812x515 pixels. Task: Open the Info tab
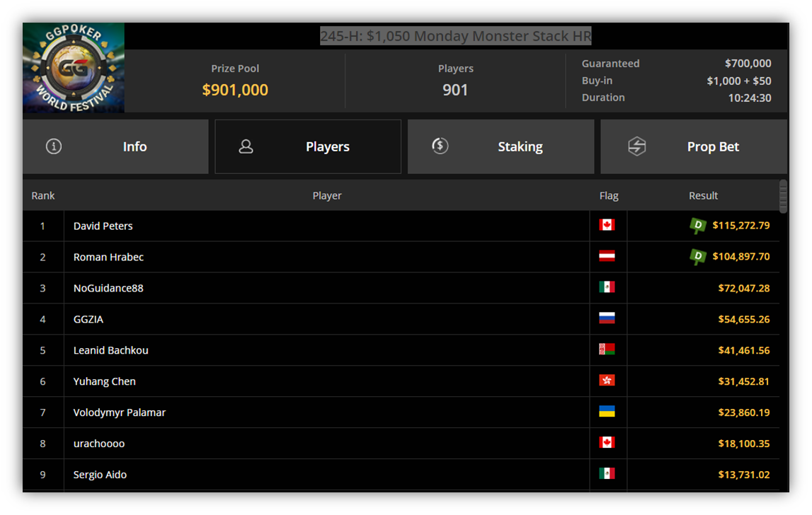click(x=115, y=146)
